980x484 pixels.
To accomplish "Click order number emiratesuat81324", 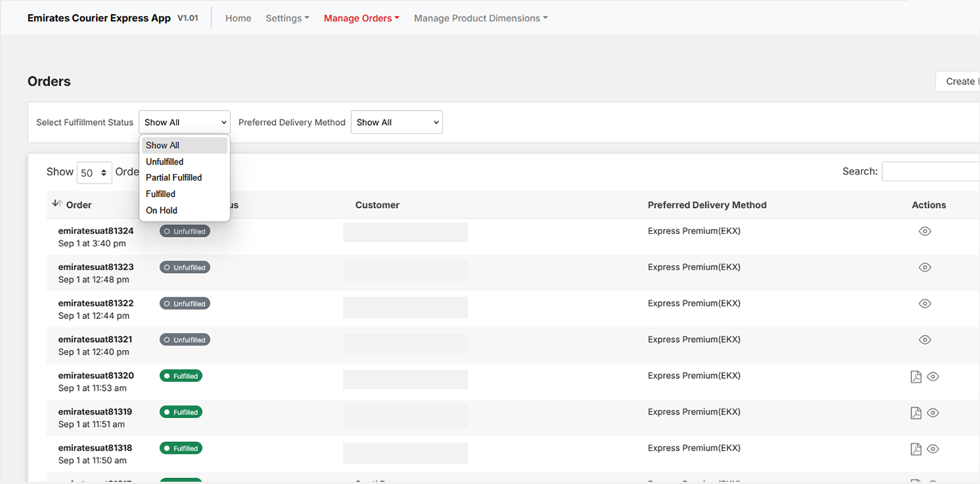I will pos(96,231).
